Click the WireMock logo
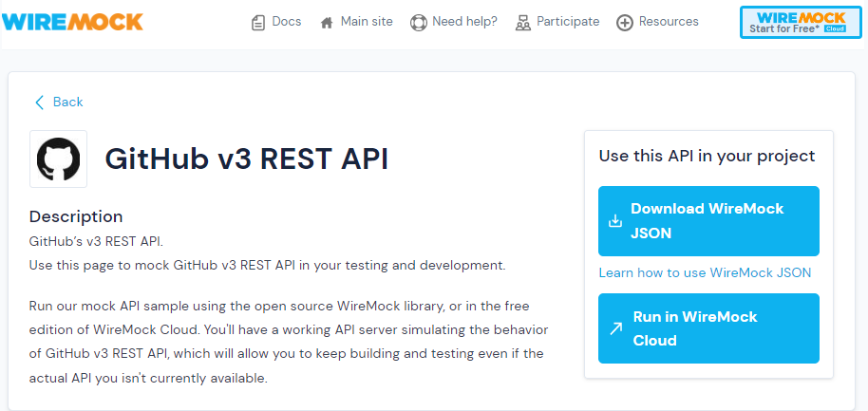The image size is (868, 411). coord(72,22)
